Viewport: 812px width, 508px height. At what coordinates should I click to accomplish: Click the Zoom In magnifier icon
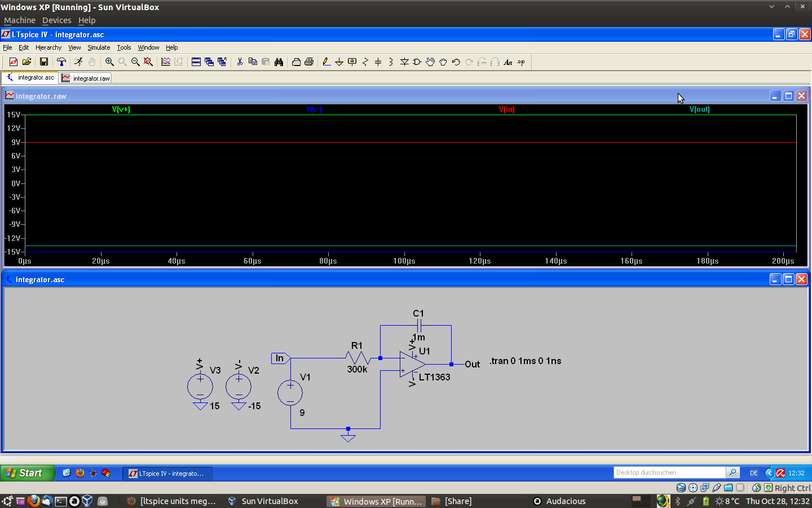(x=109, y=62)
